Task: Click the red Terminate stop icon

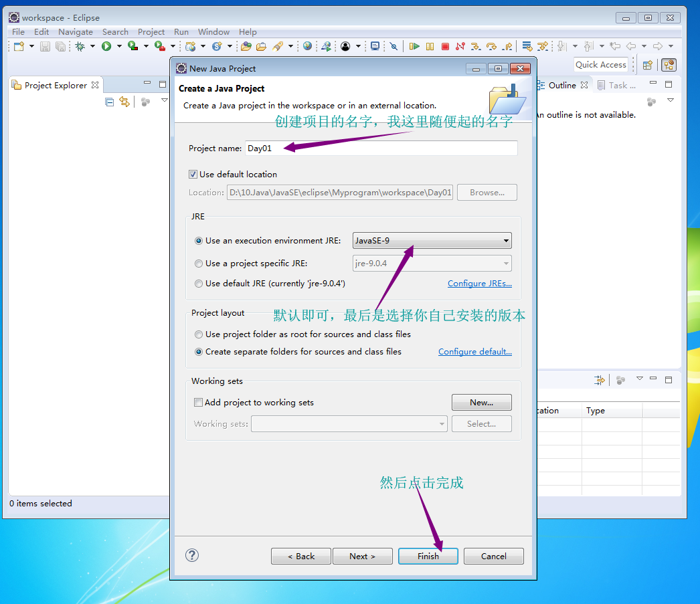Action: pyautogui.click(x=445, y=46)
